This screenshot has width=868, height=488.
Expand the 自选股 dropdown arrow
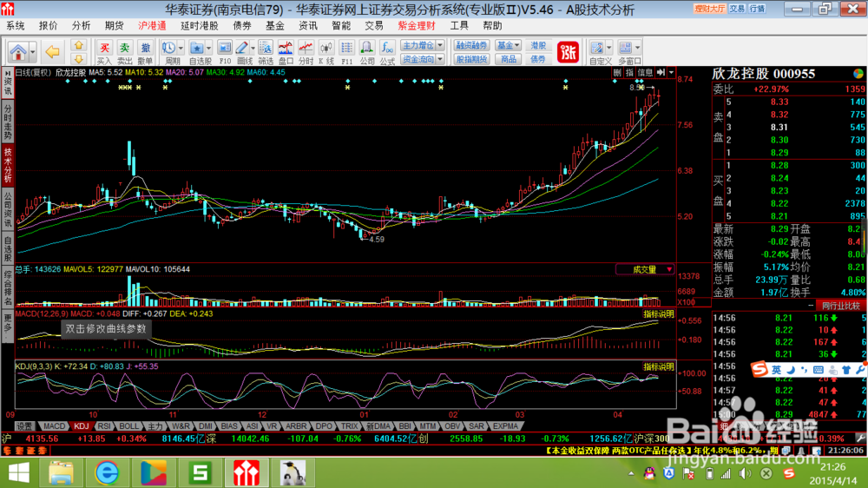(x=208, y=48)
